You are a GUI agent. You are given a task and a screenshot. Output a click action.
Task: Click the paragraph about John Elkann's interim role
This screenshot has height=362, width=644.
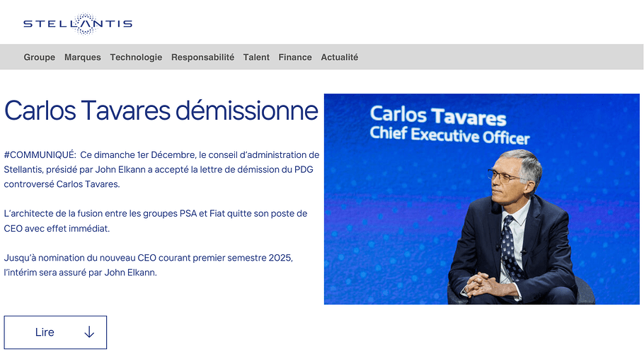pos(149,264)
